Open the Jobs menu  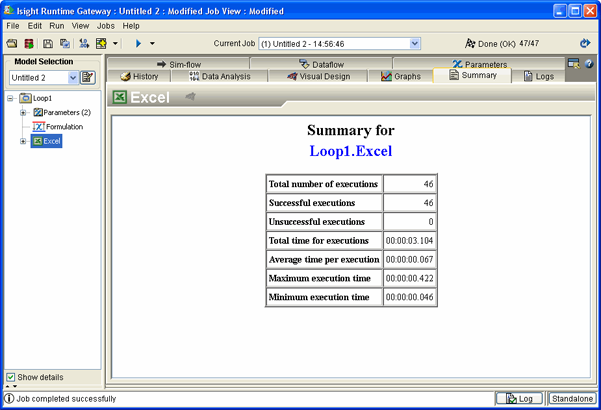(x=105, y=25)
